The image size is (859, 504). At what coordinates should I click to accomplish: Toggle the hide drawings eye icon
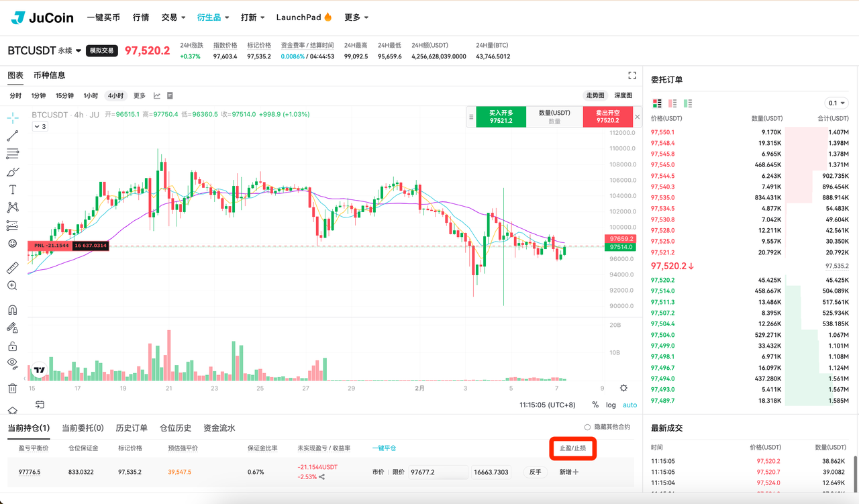click(12, 363)
